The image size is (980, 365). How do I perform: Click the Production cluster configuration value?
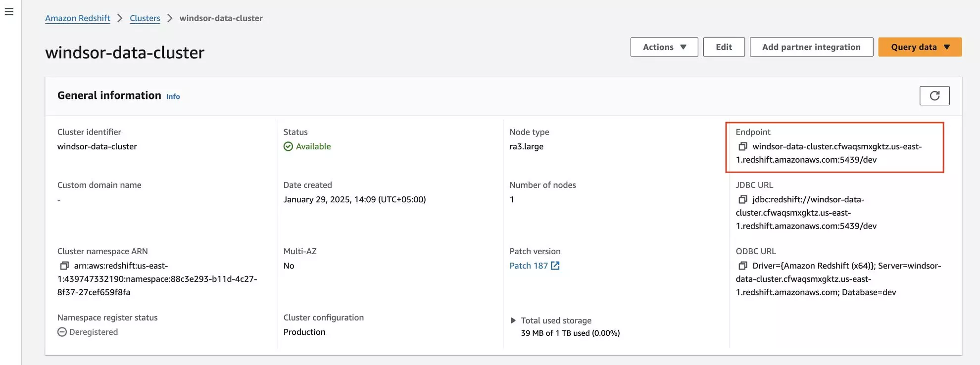coord(304,332)
